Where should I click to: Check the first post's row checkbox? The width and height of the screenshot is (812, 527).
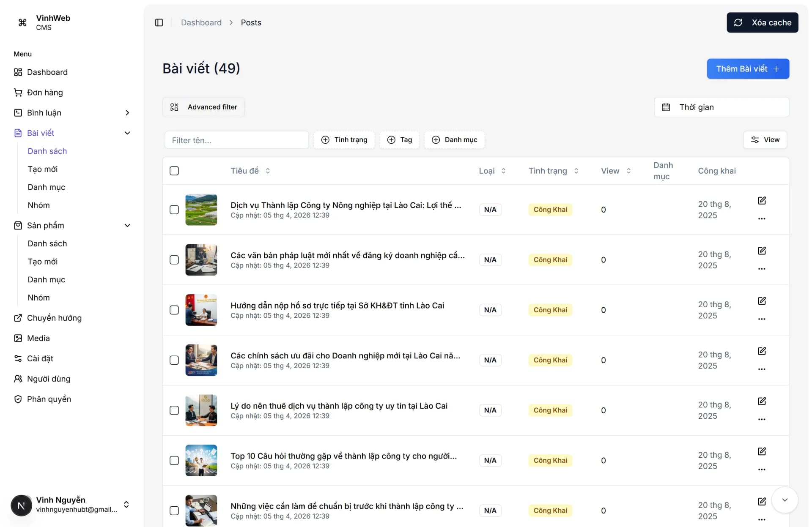(x=174, y=210)
